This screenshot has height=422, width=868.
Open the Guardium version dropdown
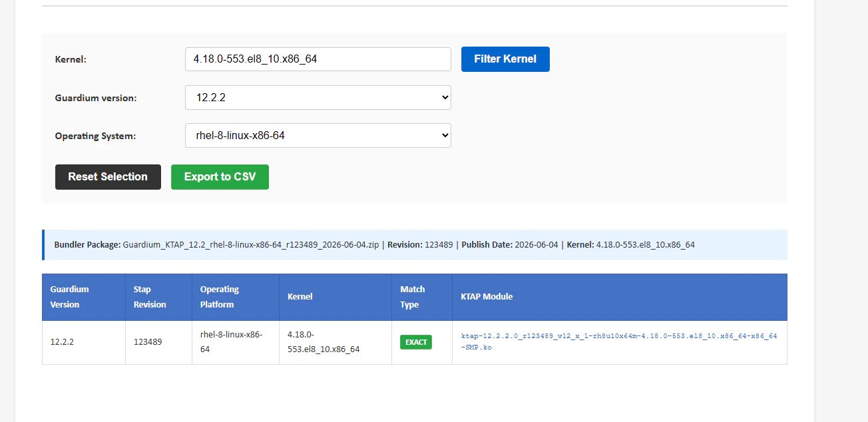pyautogui.click(x=318, y=97)
